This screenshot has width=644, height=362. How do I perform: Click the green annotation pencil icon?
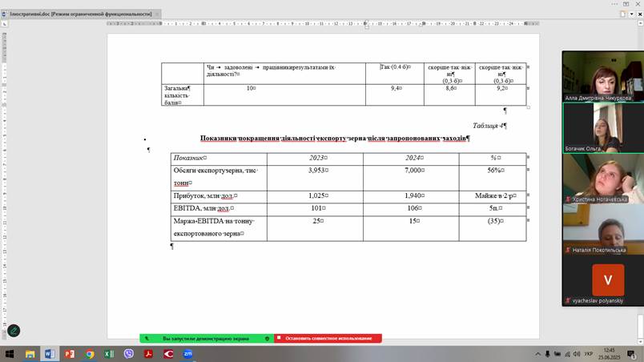[x=14, y=331]
